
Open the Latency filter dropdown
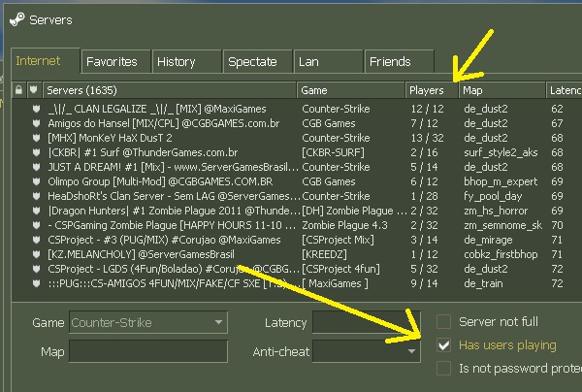367,322
